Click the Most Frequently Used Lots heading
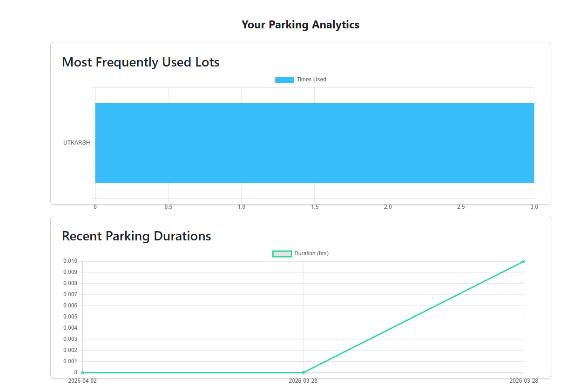 coord(141,62)
